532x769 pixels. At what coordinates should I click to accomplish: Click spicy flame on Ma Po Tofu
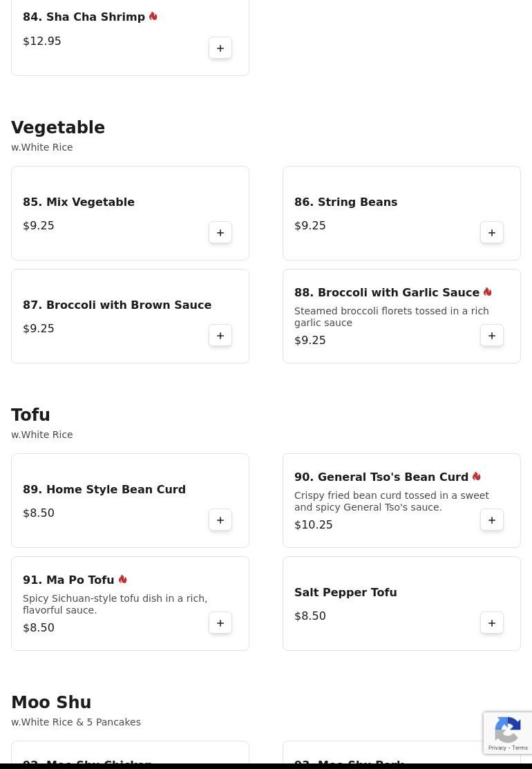pyautogui.click(x=122, y=580)
